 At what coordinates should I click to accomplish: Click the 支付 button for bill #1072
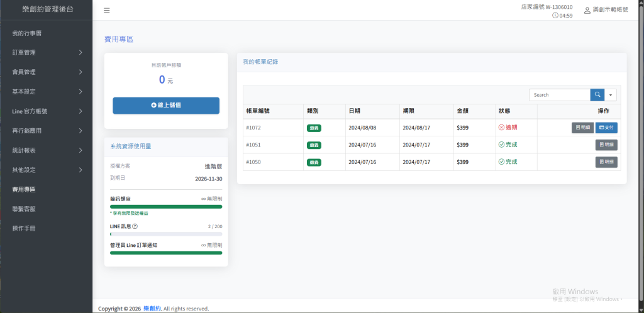point(606,128)
